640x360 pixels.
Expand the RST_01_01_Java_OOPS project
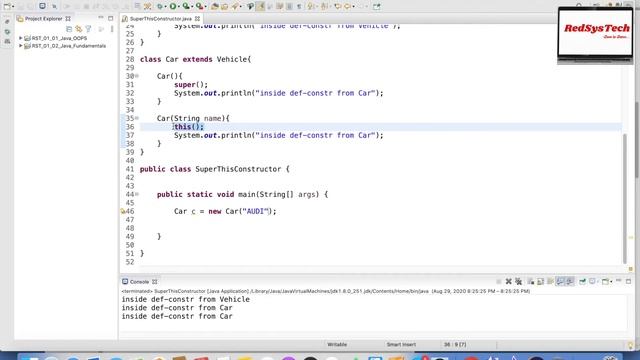point(21,38)
